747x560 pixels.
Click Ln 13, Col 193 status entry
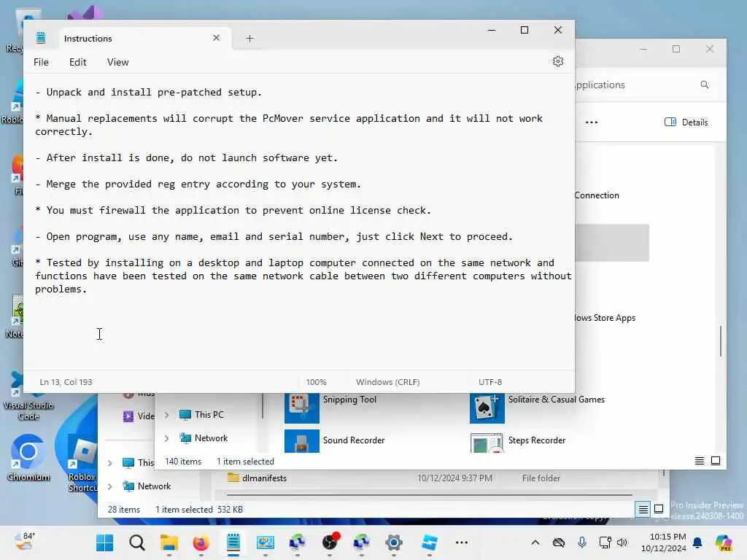[66, 382]
